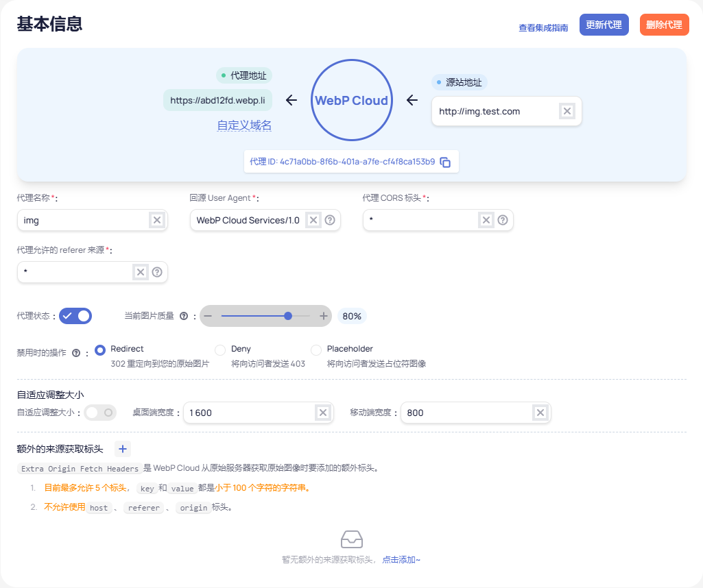The width and height of the screenshot is (703, 588).
Task: Clear the User Agent field value
Action: (x=313, y=220)
